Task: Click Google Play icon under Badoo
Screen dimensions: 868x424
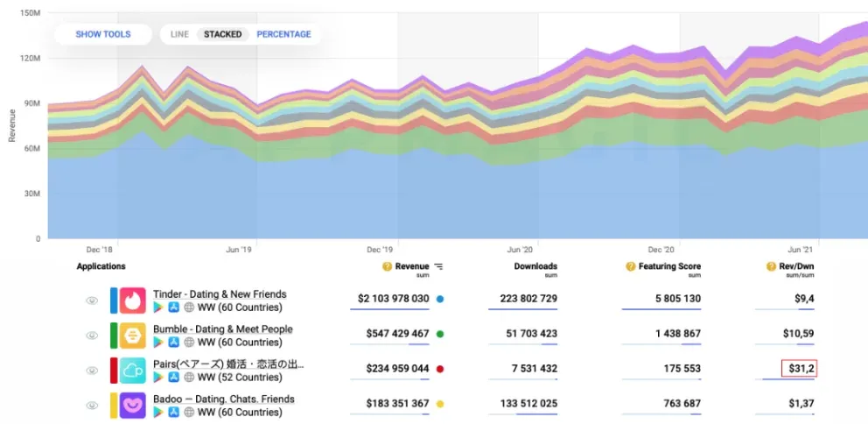Action: 159,412
